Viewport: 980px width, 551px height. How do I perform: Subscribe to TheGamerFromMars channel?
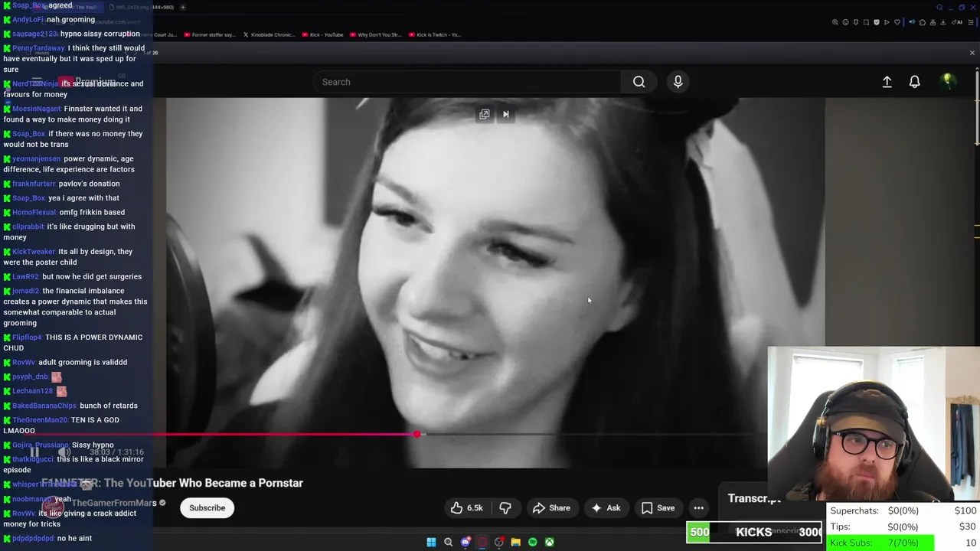click(207, 508)
